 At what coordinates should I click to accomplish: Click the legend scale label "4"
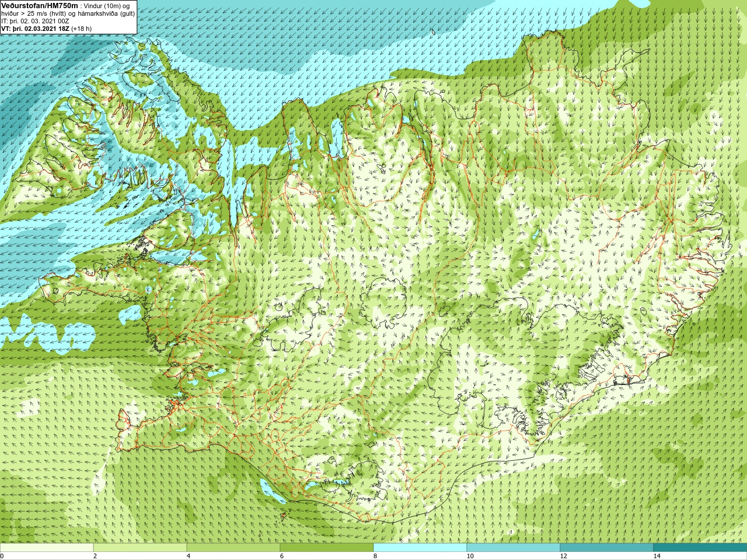pyautogui.click(x=189, y=556)
